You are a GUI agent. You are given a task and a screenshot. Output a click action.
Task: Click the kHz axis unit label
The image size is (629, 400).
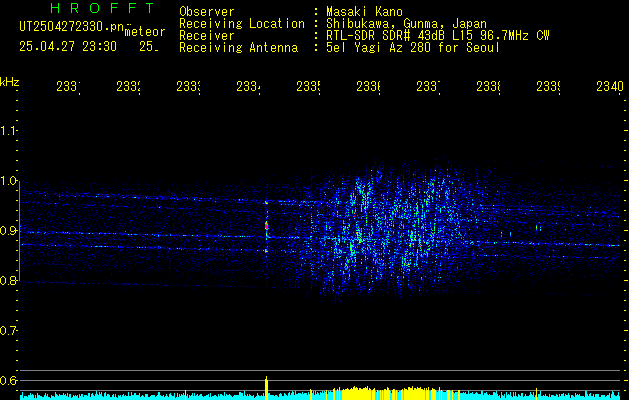(9, 82)
